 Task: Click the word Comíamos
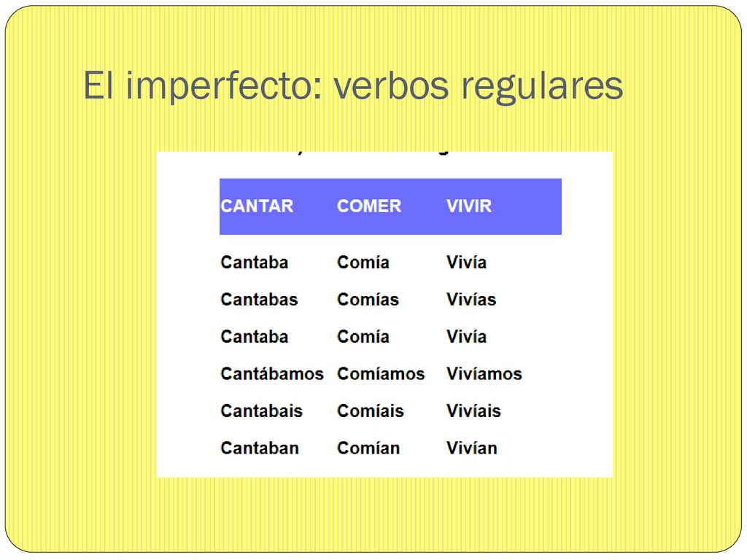click(381, 374)
